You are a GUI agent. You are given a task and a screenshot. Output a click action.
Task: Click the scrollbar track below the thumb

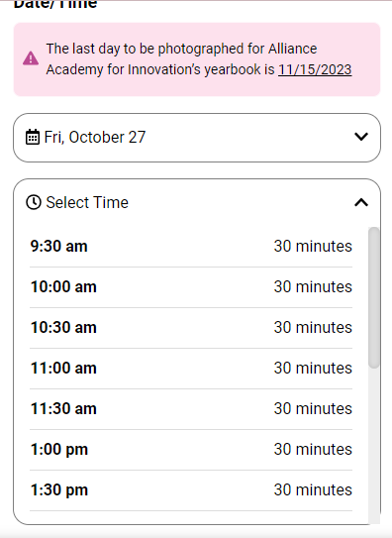click(374, 446)
